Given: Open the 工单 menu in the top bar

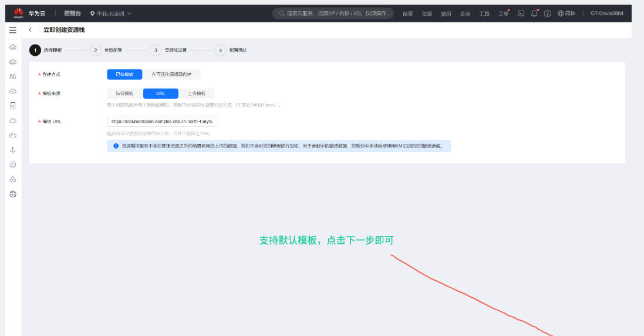Looking at the screenshot, I should tap(503, 14).
